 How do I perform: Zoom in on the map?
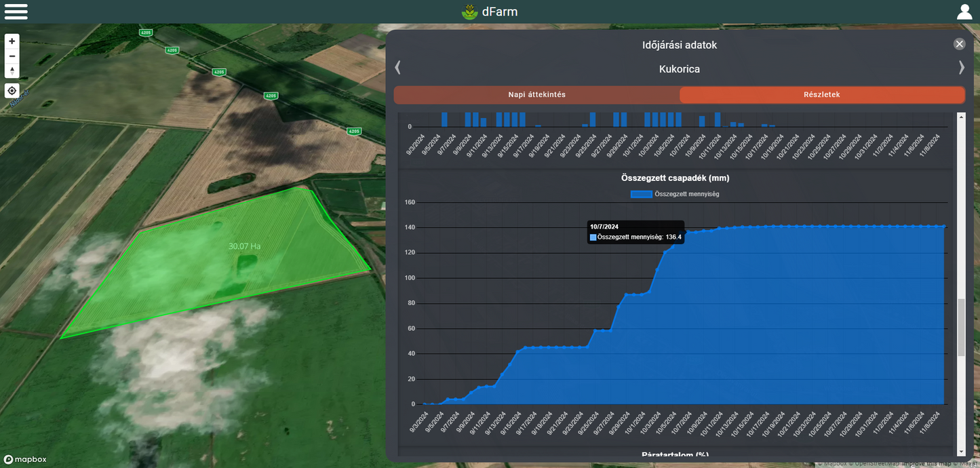tap(12, 41)
